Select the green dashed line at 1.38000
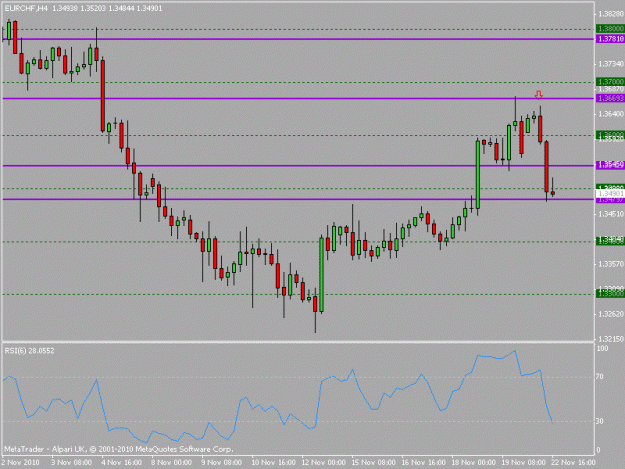This screenshot has height=469, width=625. pyautogui.click(x=298, y=29)
